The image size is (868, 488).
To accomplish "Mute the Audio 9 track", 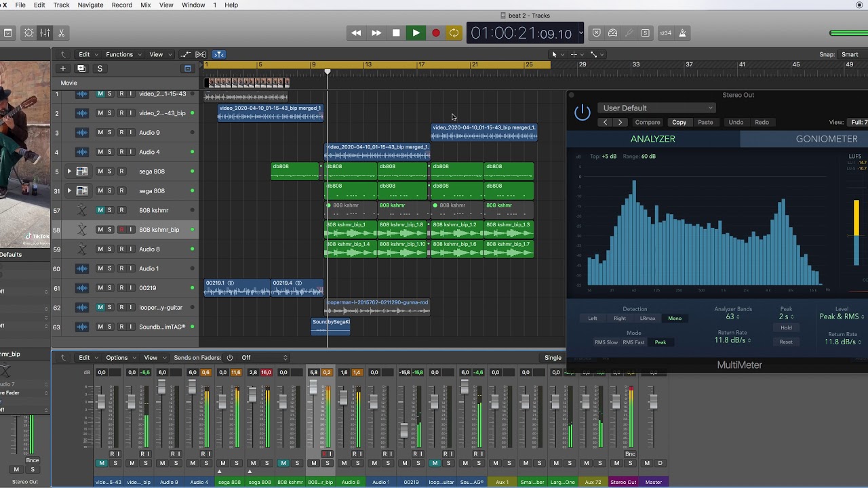I will coord(100,133).
